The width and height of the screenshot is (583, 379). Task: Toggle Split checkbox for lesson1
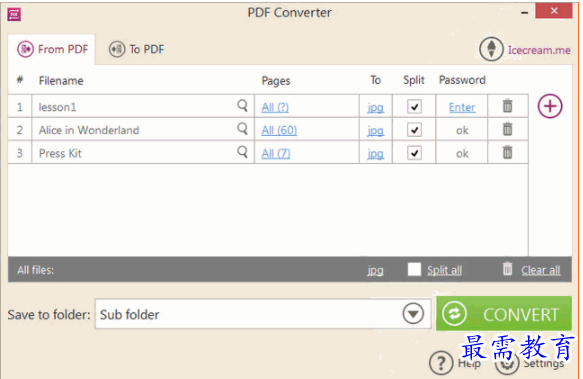pyautogui.click(x=414, y=107)
